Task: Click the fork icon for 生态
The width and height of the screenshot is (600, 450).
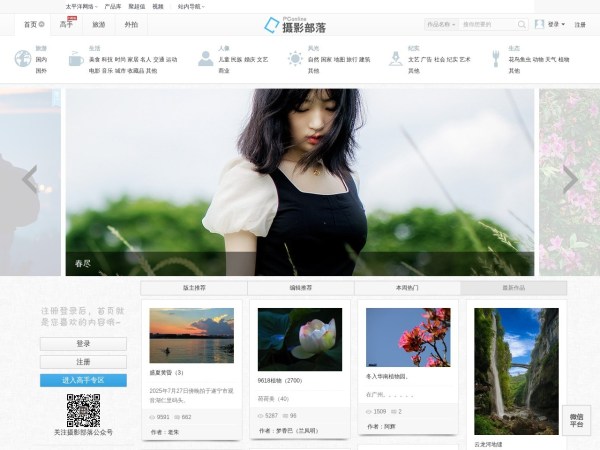Action: (x=495, y=59)
